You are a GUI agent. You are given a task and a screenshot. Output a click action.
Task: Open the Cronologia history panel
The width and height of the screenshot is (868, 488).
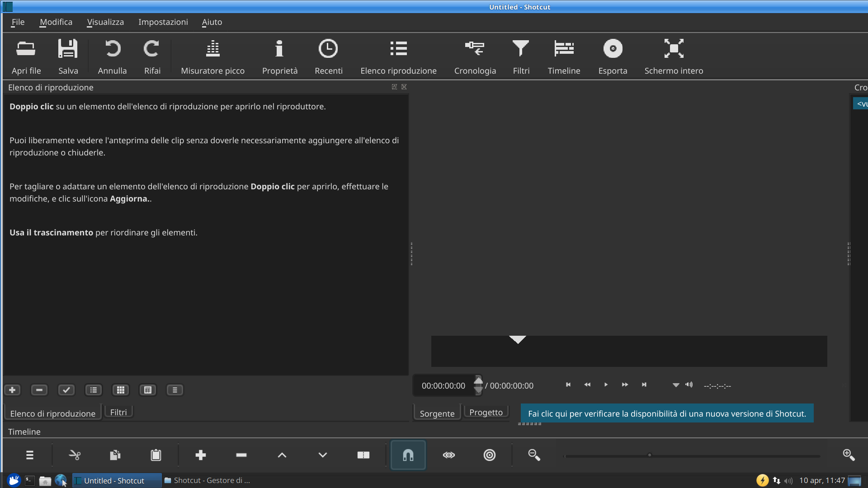click(x=475, y=57)
